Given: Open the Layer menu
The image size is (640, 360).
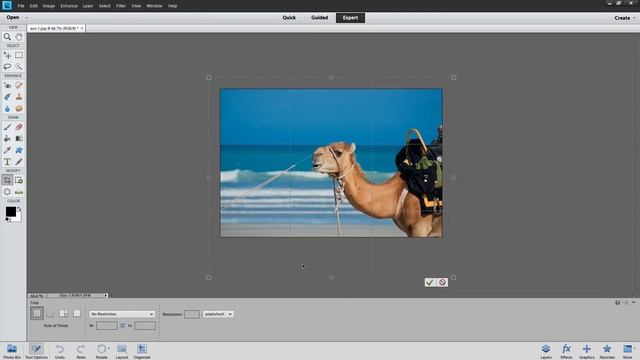Looking at the screenshot, I should coord(88,6).
